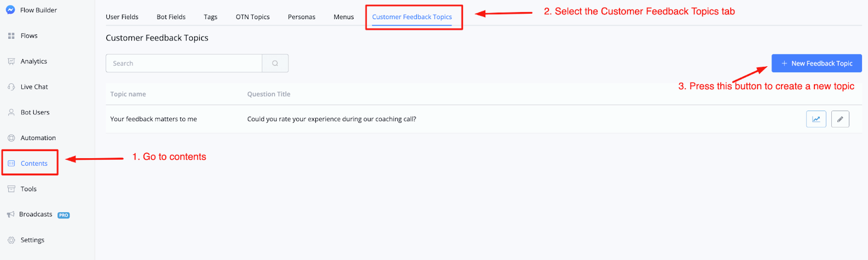The width and height of the screenshot is (868, 260).
Task: Select Contents in the sidebar
Action: click(x=34, y=163)
